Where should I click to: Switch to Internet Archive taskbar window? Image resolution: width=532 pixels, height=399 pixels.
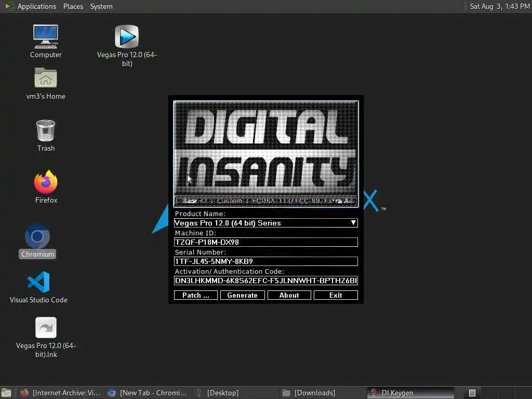(x=60, y=393)
